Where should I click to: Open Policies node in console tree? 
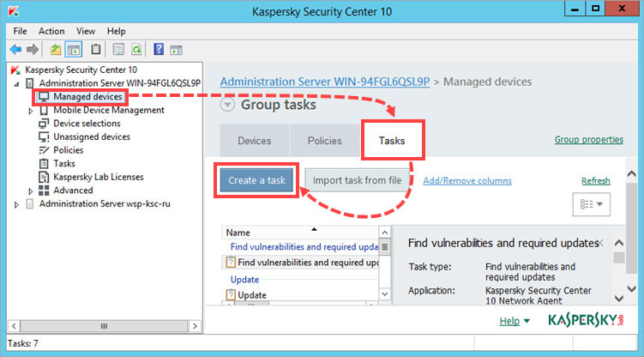click(69, 150)
